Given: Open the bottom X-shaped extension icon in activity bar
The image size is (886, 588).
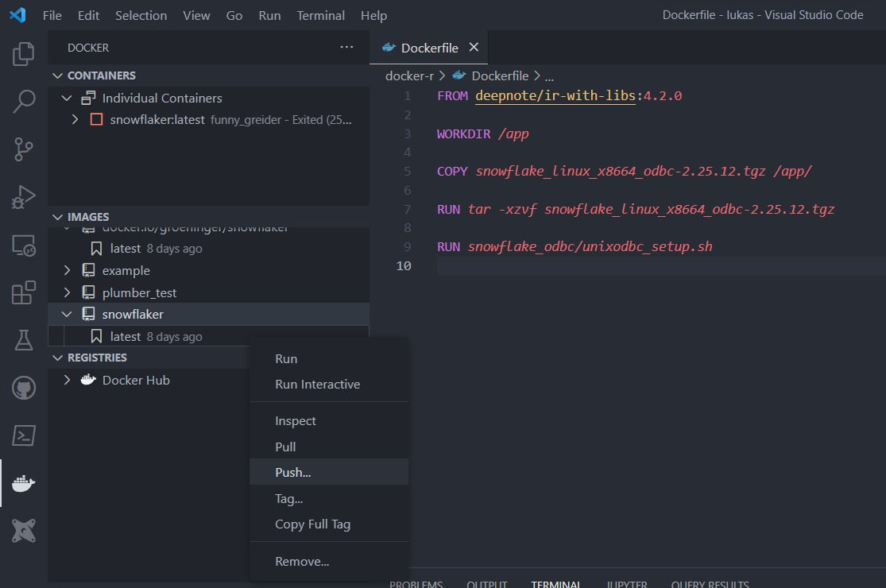Looking at the screenshot, I should pos(23,531).
